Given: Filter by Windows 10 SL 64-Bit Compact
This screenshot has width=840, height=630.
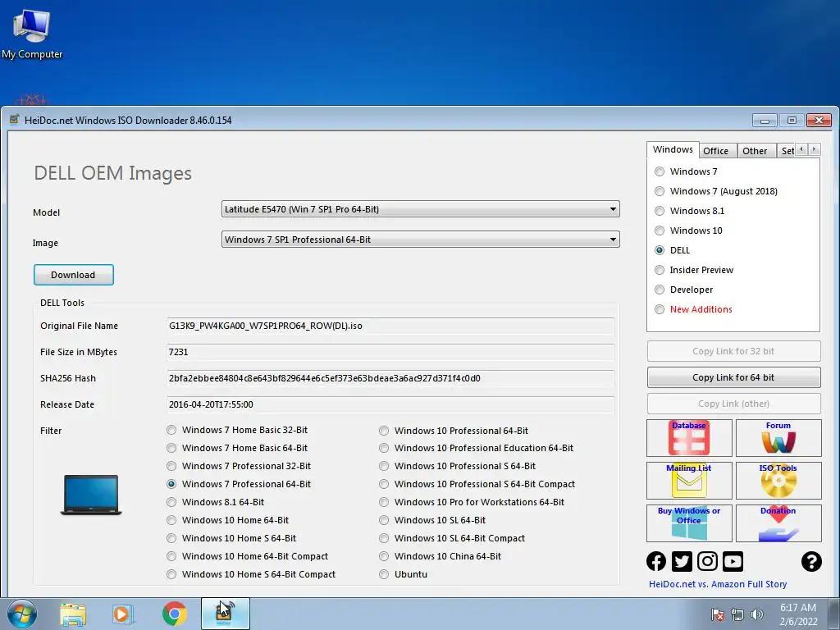Looking at the screenshot, I should [452, 538].
